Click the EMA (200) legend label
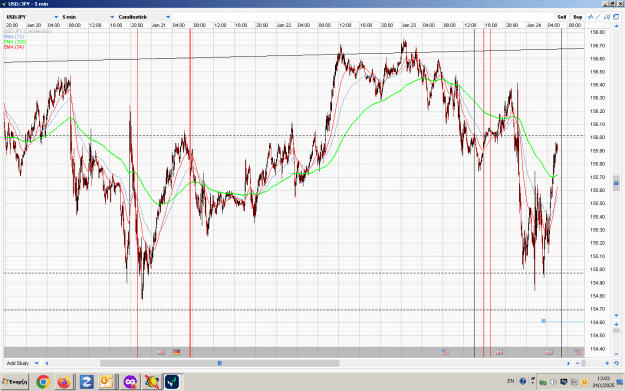 tap(15, 42)
